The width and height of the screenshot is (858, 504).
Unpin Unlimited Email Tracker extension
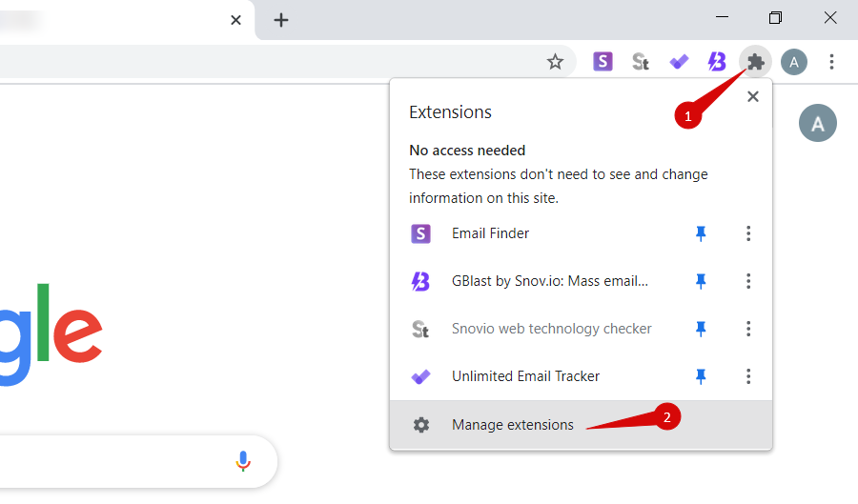701,376
